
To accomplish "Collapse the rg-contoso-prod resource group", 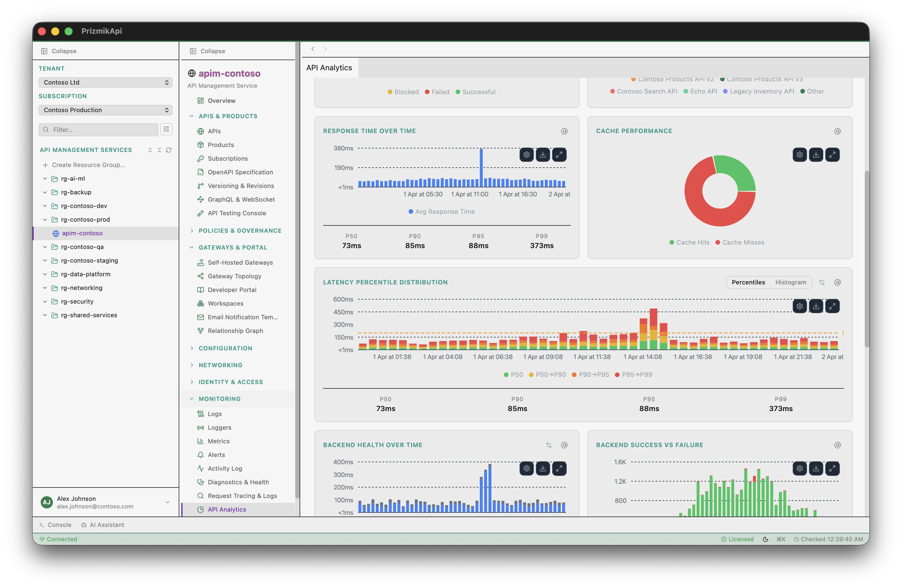I will tap(45, 219).
